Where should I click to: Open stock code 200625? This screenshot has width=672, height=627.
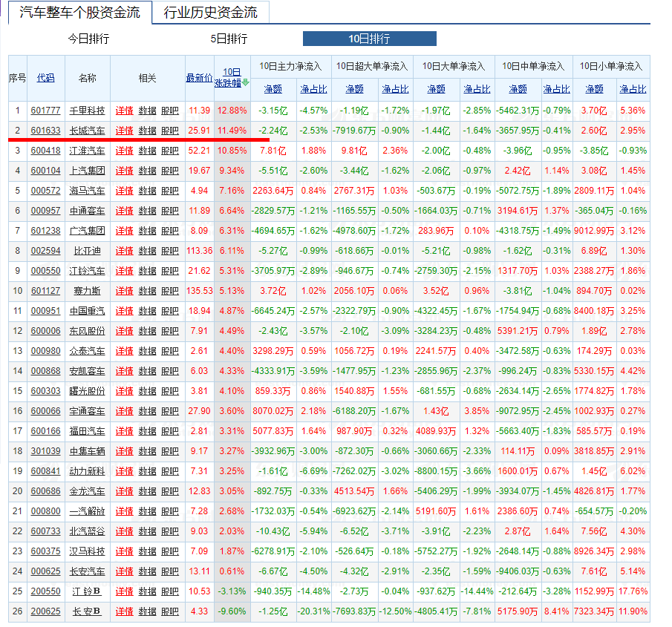click(45, 611)
